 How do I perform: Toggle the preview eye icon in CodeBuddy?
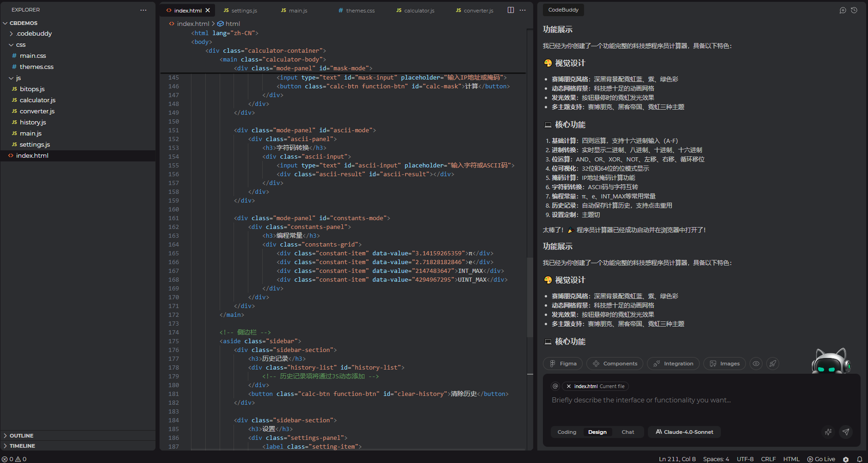[756, 364]
